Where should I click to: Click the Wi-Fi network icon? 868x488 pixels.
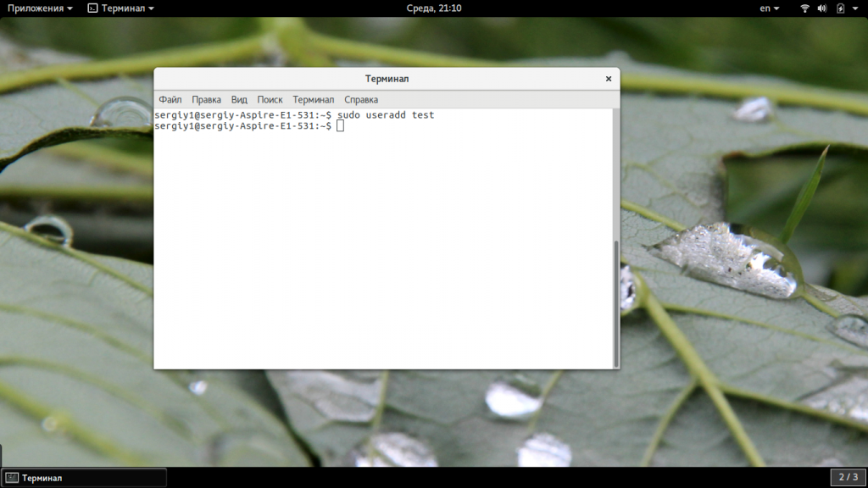click(x=804, y=8)
